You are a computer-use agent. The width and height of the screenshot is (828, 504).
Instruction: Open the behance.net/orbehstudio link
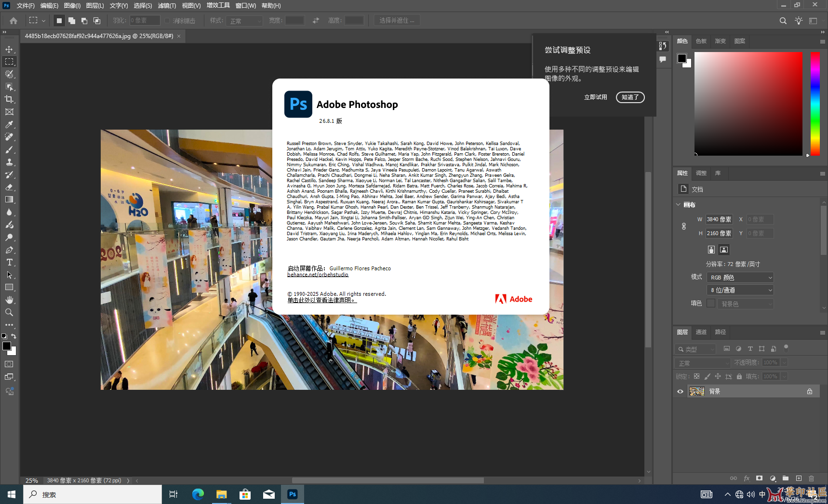click(318, 275)
